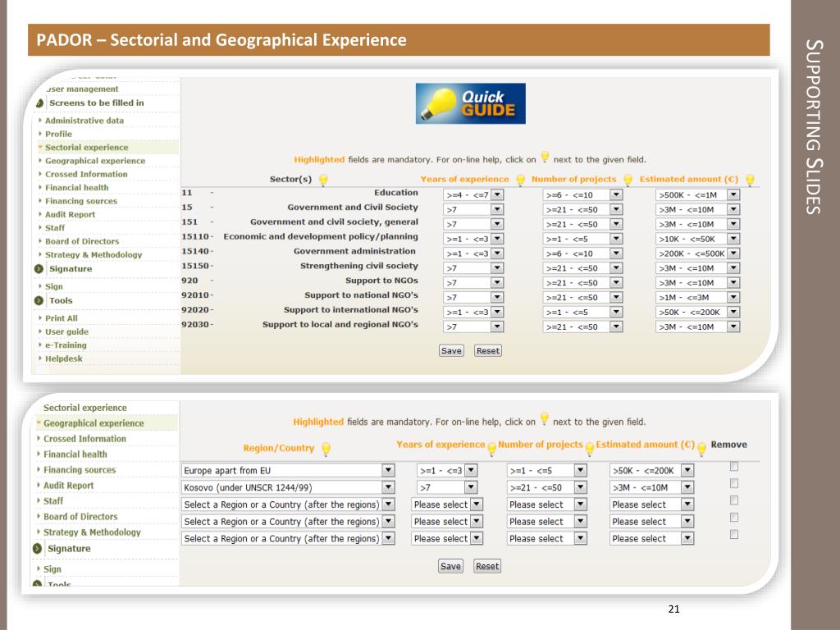840x630 pixels.
Task: Open the e-Training link
Action: coord(66,345)
